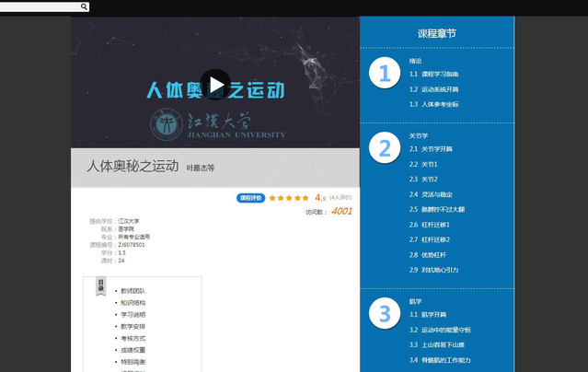Select the major value 所有专业适用
Screen dimensions: 588x372
coord(133,237)
